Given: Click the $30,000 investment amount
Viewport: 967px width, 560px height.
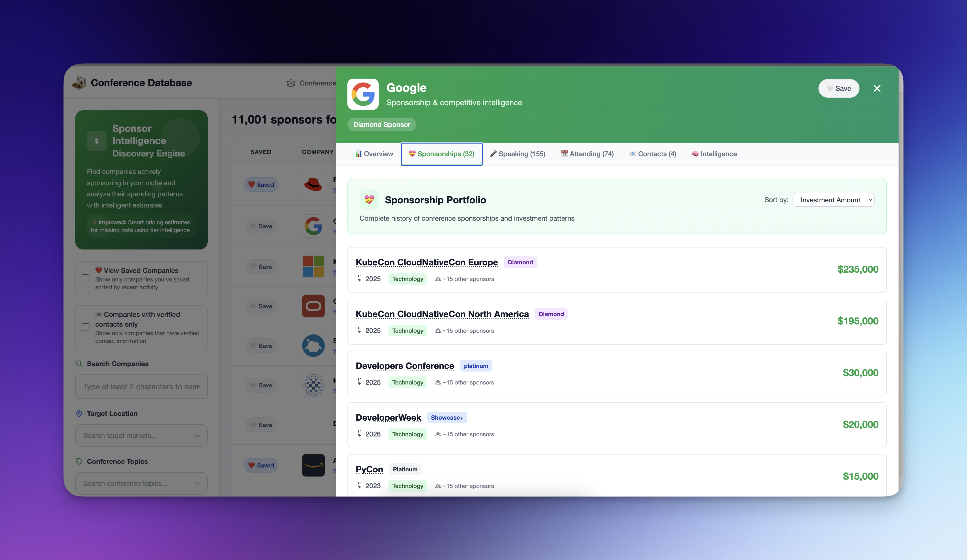Looking at the screenshot, I should pos(860,373).
